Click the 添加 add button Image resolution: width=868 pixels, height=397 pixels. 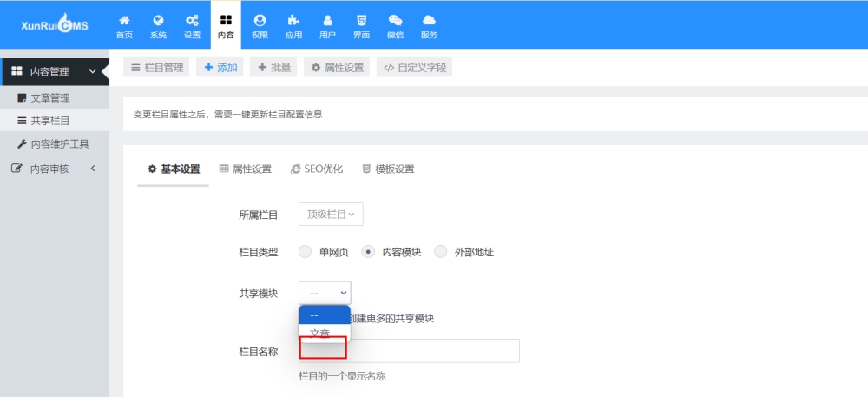(x=220, y=68)
